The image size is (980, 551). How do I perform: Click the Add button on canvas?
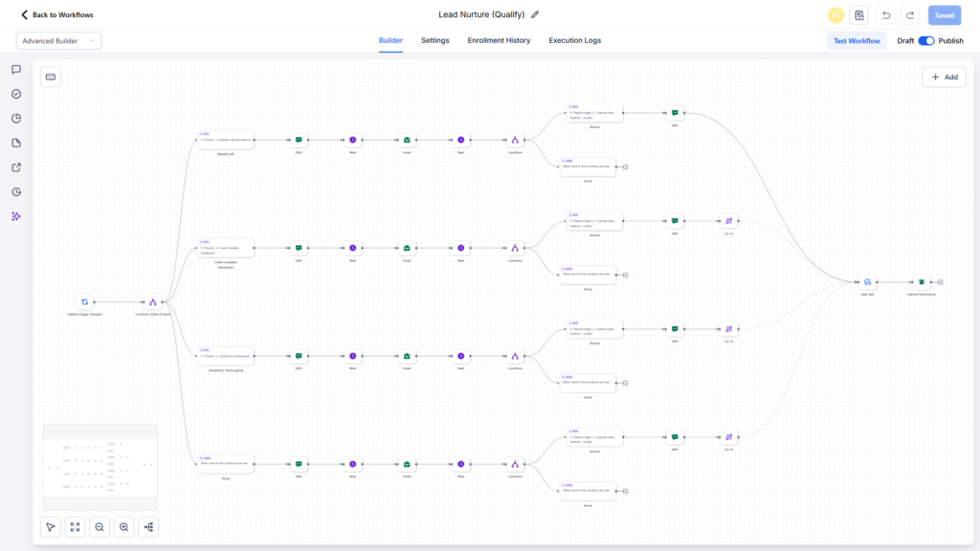coord(944,77)
